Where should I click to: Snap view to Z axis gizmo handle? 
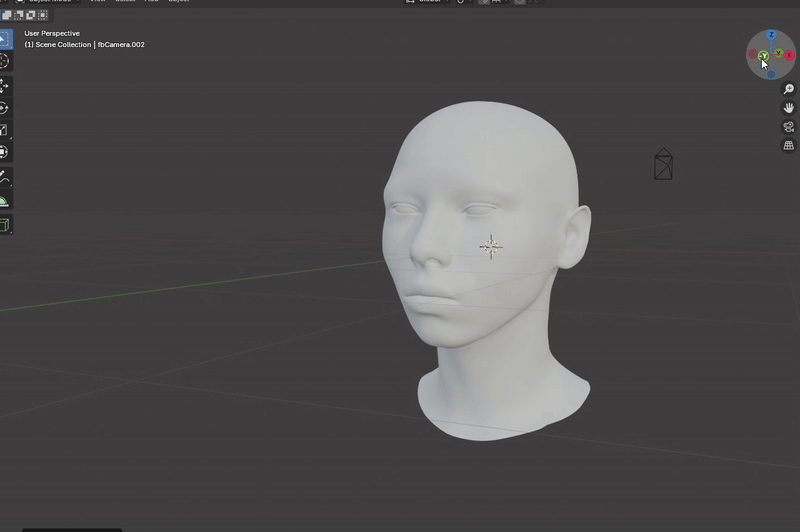(x=771, y=35)
